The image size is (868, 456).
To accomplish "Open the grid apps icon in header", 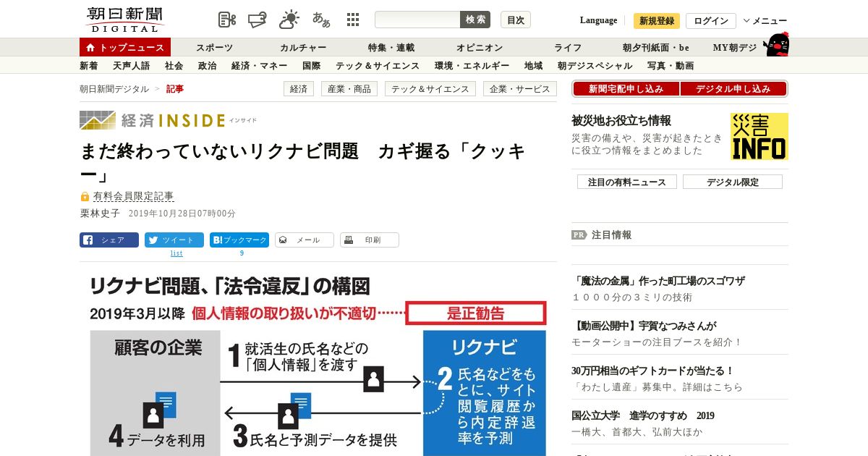I will coord(353,20).
